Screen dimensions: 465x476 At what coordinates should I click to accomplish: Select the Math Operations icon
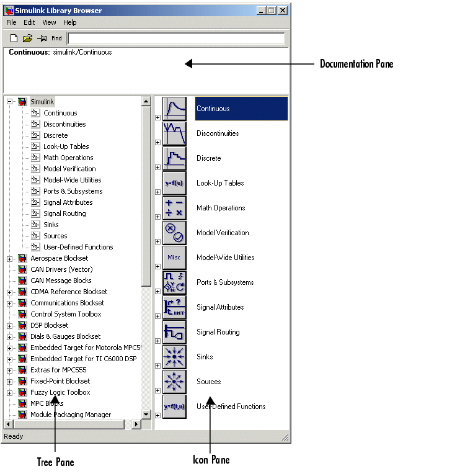click(174, 209)
